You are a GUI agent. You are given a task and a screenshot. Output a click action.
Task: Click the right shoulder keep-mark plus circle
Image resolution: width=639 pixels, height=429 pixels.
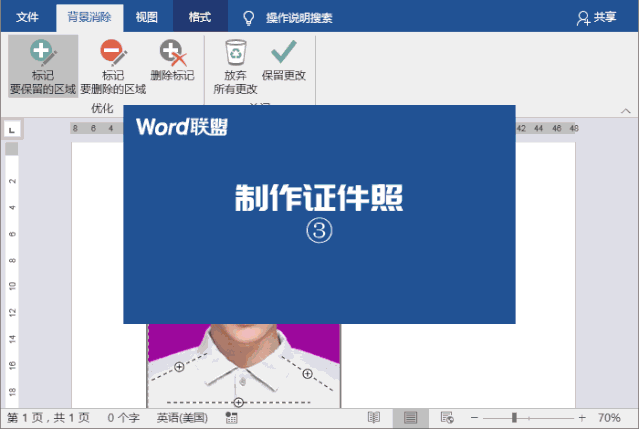click(x=308, y=374)
